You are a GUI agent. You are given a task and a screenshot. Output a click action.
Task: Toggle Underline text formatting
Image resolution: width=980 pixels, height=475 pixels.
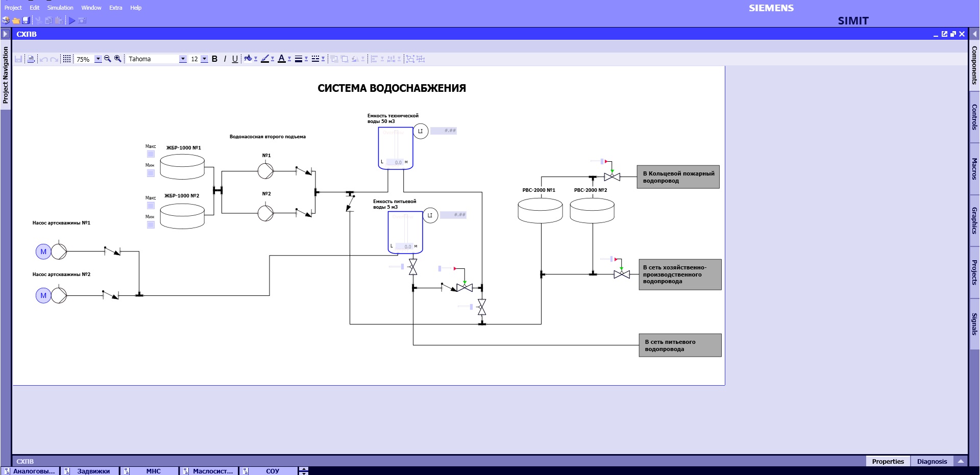point(235,59)
